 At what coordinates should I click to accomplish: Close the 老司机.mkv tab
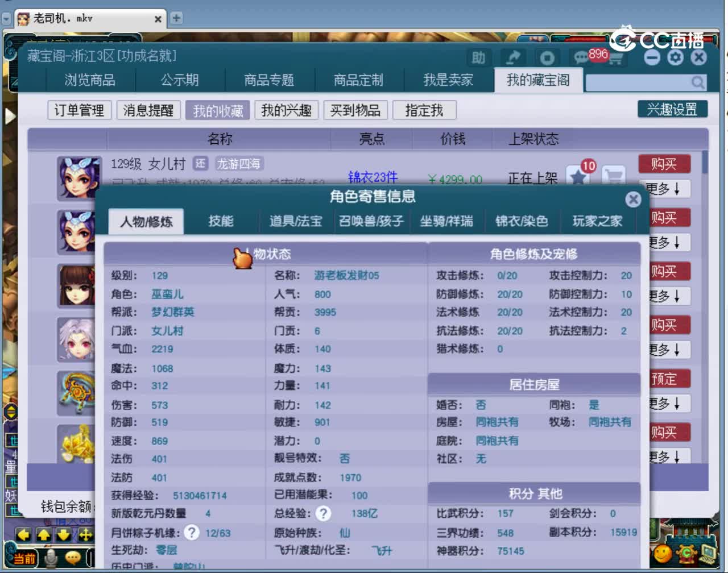[x=158, y=19]
